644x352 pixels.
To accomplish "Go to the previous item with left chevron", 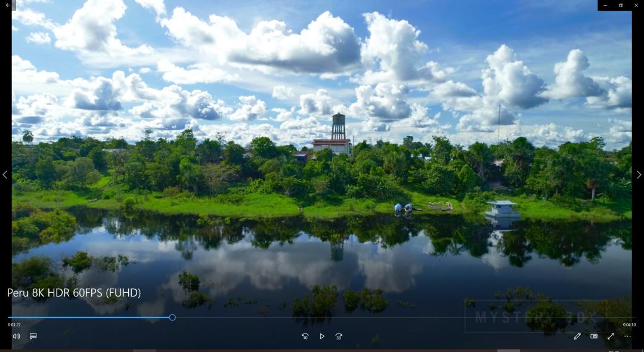I will (x=5, y=175).
